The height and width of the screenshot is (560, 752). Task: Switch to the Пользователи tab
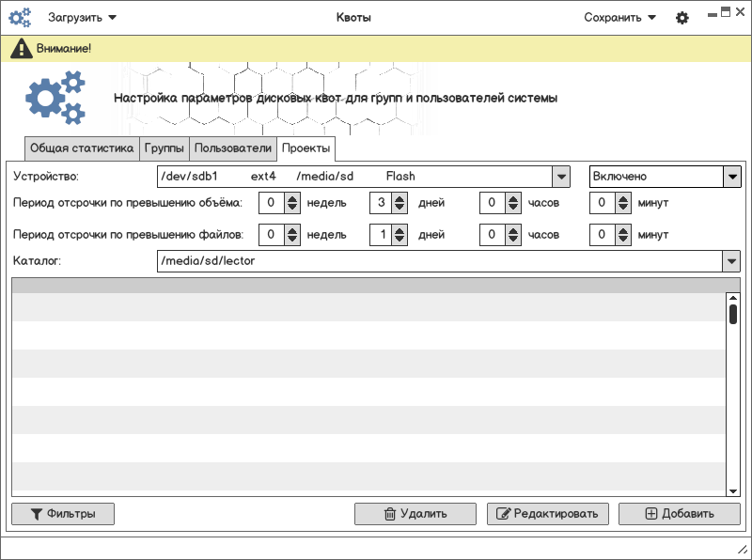coord(232,148)
